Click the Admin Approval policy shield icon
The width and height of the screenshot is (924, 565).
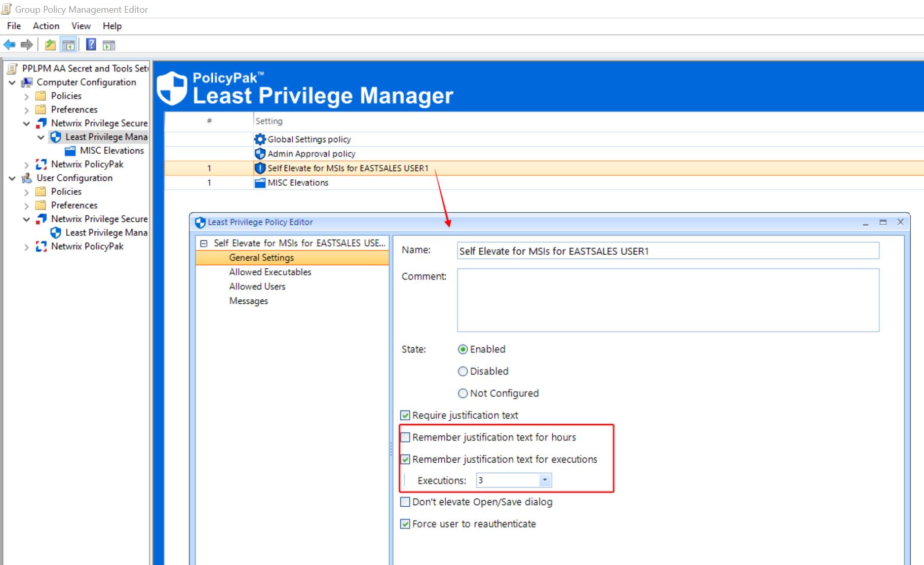[x=260, y=154]
